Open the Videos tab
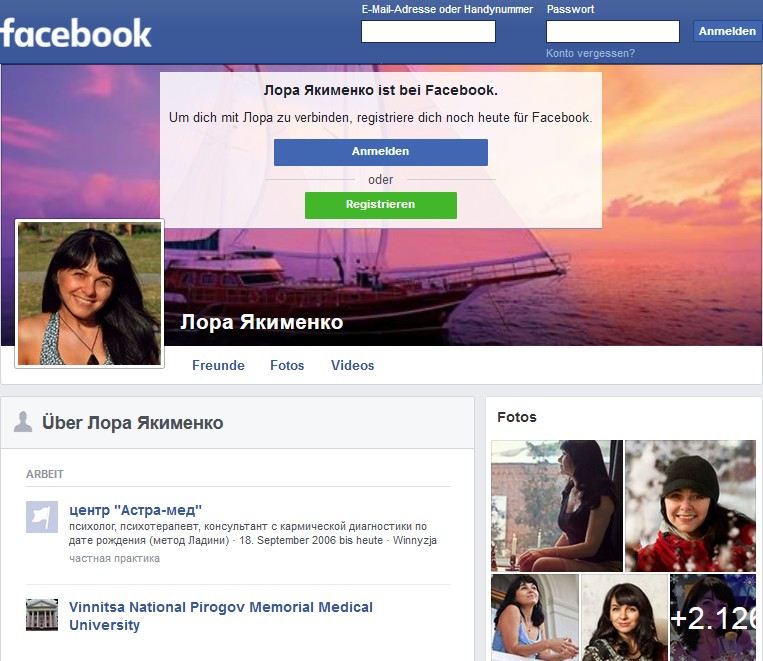Screen dimensions: 763x661 coord(352,365)
